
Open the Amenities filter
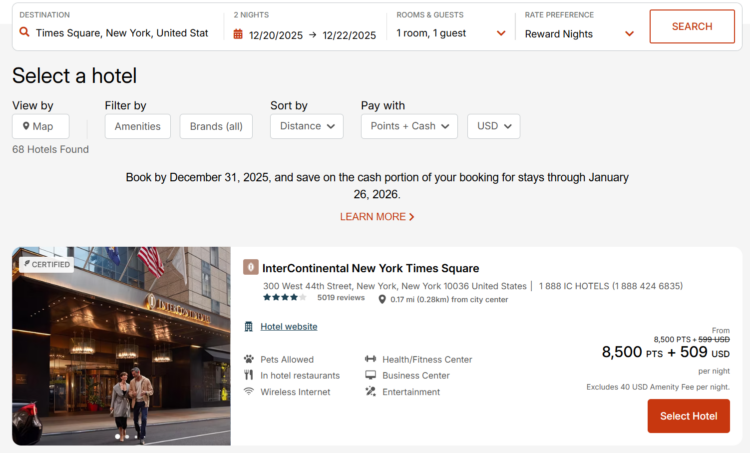pyautogui.click(x=138, y=126)
